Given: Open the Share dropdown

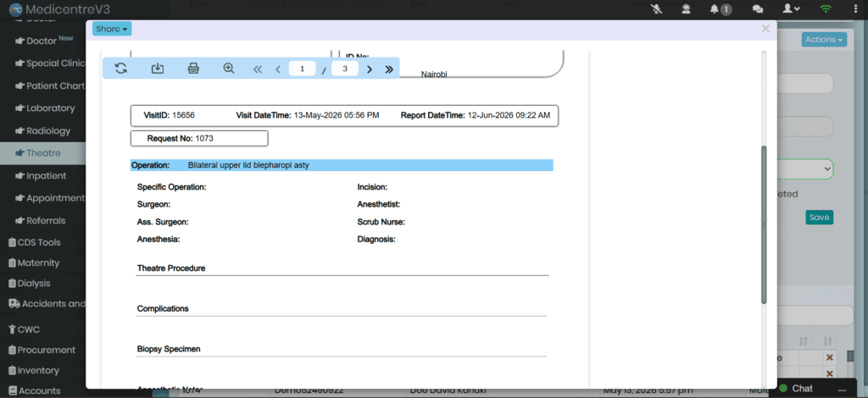Looking at the screenshot, I should point(112,29).
